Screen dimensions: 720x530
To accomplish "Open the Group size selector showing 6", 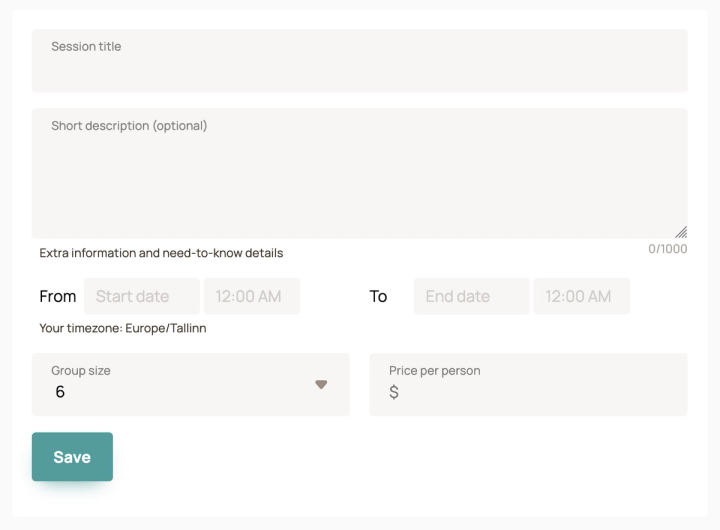I will click(x=191, y=384).
